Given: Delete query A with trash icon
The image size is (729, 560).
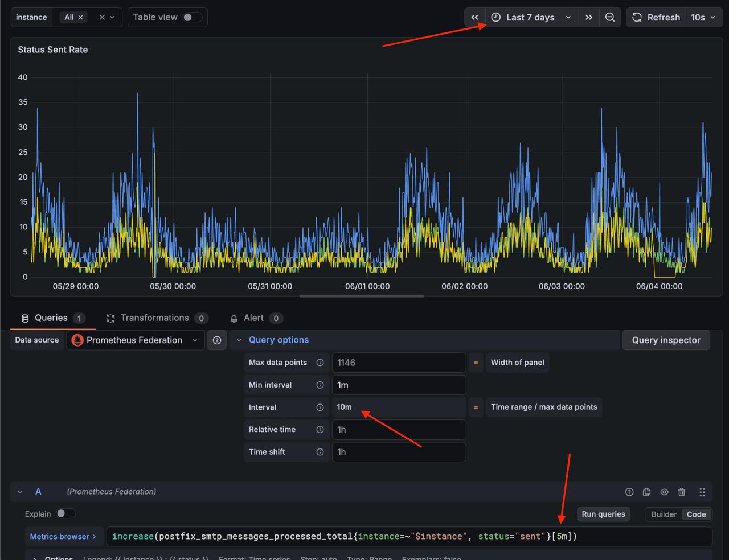Looking at the screenshot, I should [x=682, y=492].
